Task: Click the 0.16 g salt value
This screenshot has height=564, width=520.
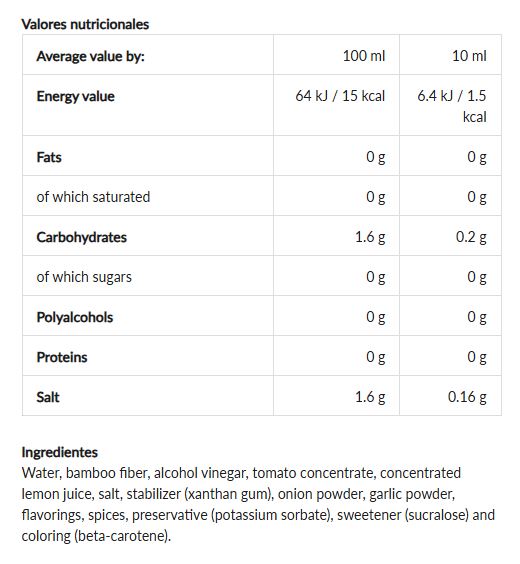Action: pyautogui.click(x=467, y=397)
